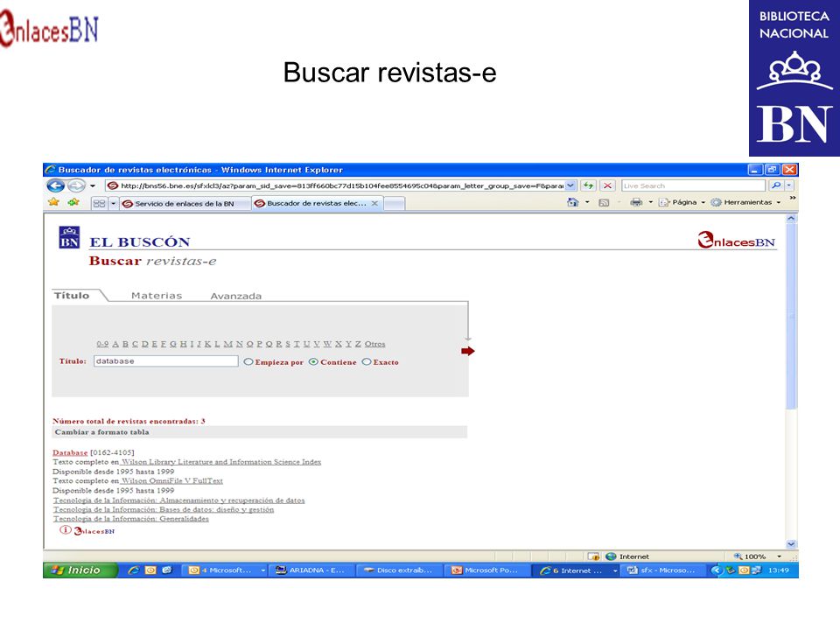Click the Live Search box
Viewport: 840px width, 630px height.
click(693, 185)
